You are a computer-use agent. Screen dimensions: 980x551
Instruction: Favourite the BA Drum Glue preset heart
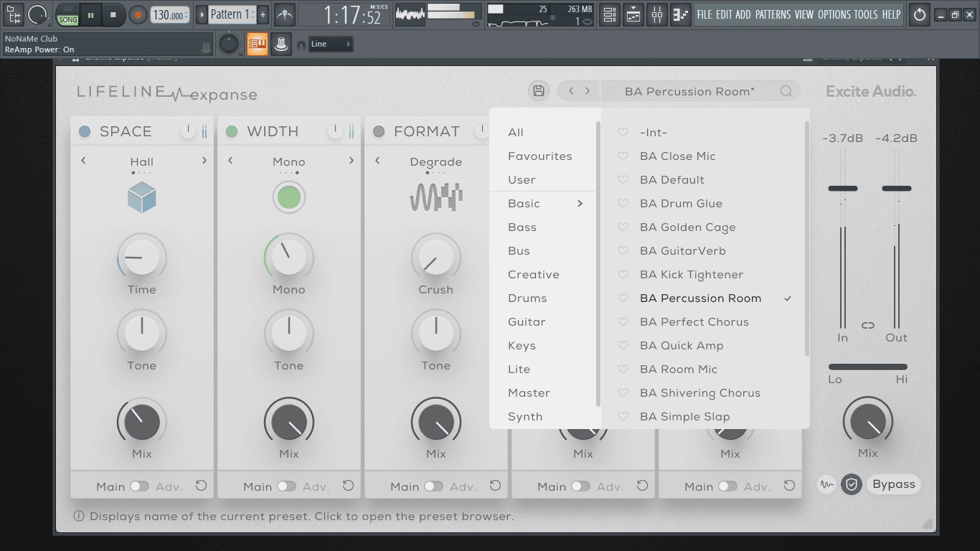(623, 203)
